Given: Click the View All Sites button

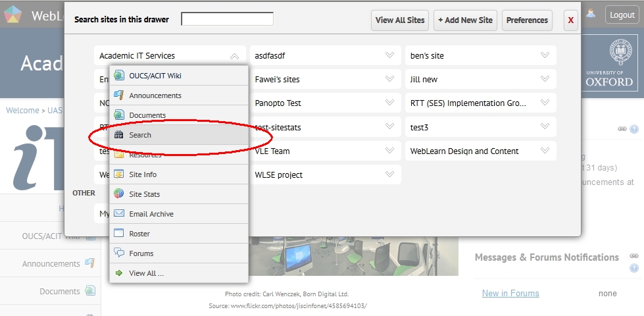Looking at the screenshot, I should [x=400, y=20].
